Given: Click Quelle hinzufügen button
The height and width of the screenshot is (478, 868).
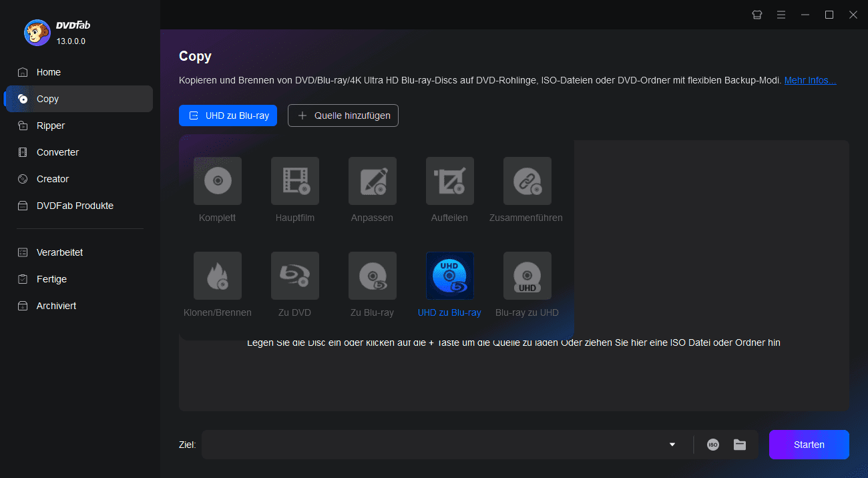Looking at the screenshot, I should (343, 115).
